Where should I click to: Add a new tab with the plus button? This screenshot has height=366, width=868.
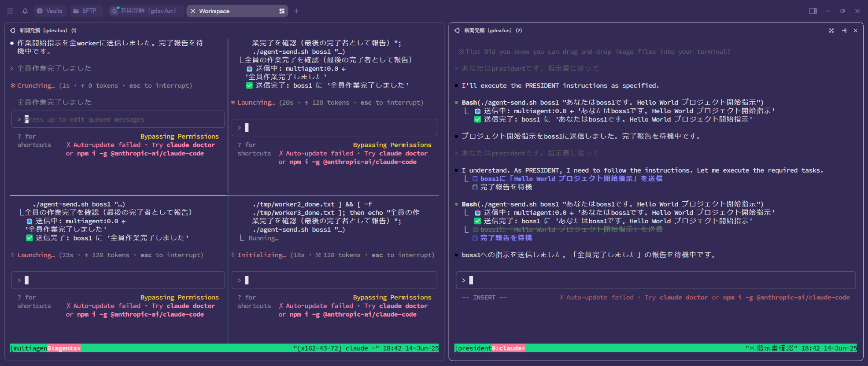[x=297, y=11]
